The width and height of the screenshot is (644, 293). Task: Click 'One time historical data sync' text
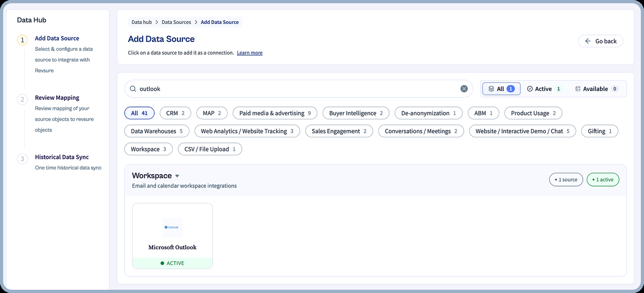click(x=68, y=168)
